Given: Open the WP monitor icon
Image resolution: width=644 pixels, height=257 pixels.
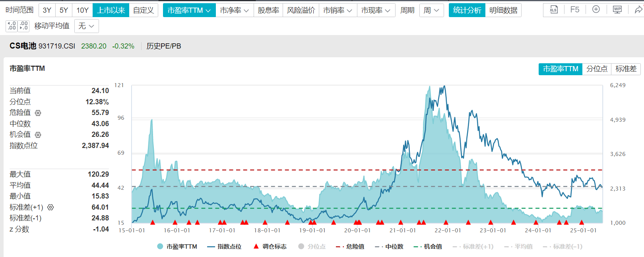Looking at the screenshot, I should 617,10.
